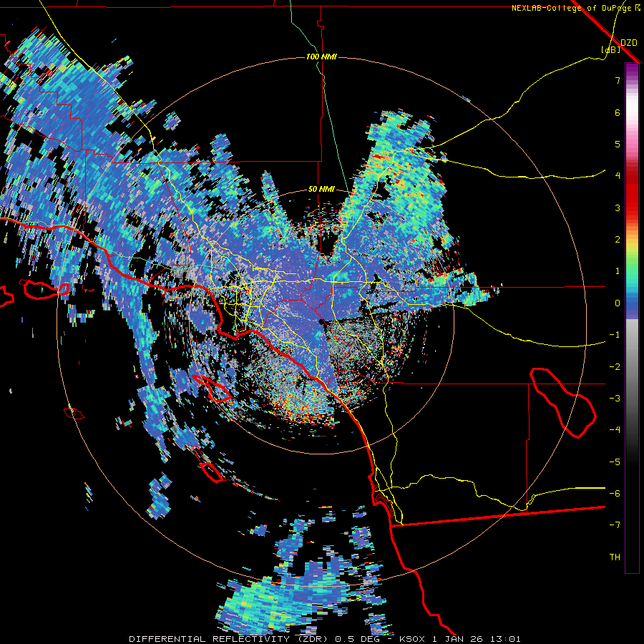
Task: Click the NEXLAB-College of DuPage label
Action: pos(575,8)
